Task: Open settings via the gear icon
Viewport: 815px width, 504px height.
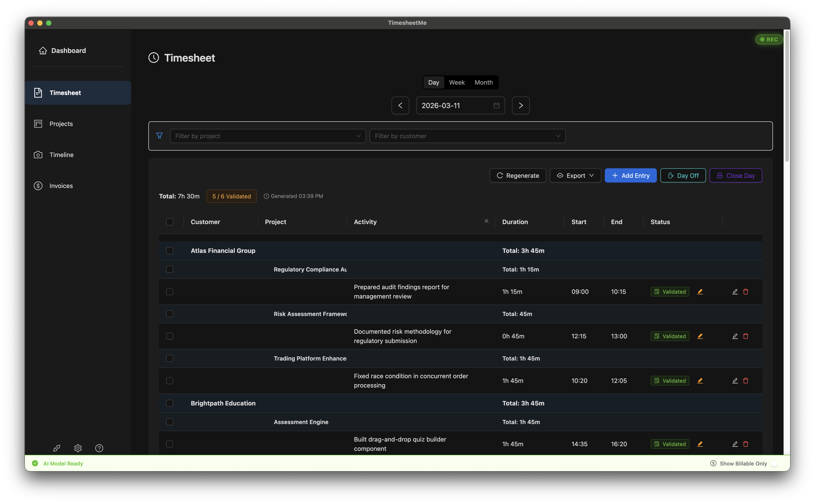Action: click(78, 448)
